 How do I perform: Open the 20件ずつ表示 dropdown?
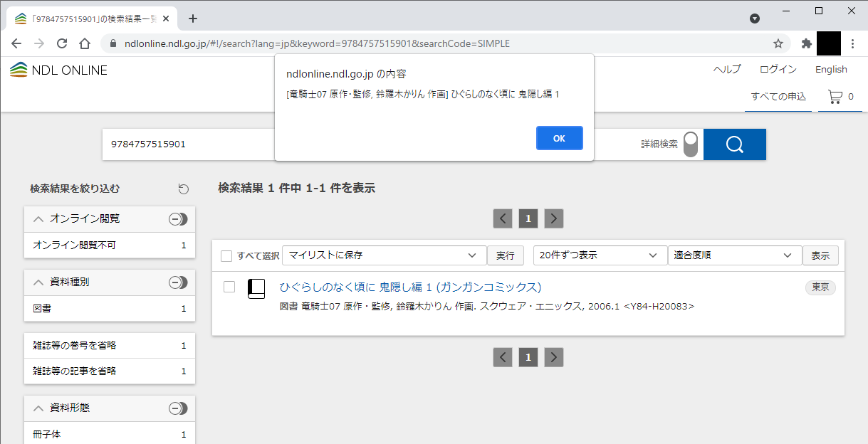coord(600,255)
